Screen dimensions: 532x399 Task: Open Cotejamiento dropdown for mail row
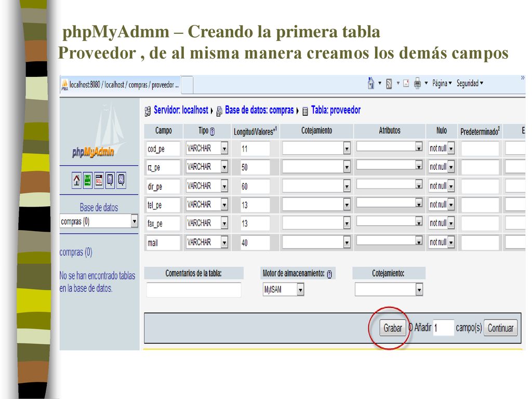pyautogui.click(x=347, y=242)
